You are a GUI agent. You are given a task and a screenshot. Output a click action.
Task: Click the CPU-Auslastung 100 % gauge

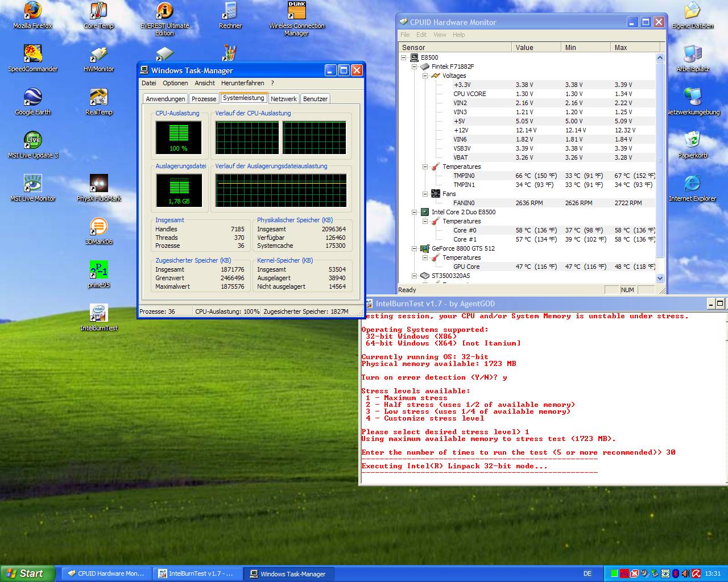click(x=179, y=137)
